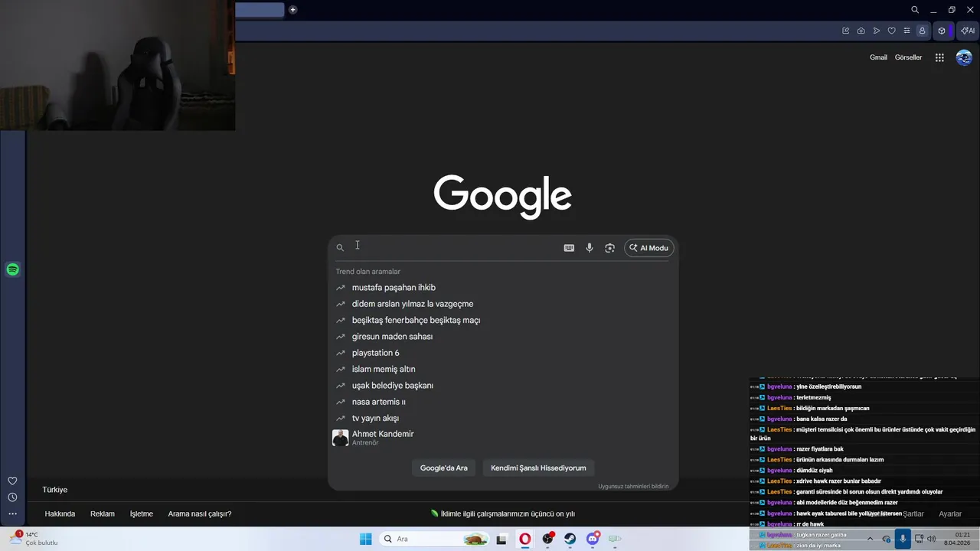This screenshot has width=980, height=551.
Task: Click the tab search magnifier in title bar
Action: [x=915, y=10]
